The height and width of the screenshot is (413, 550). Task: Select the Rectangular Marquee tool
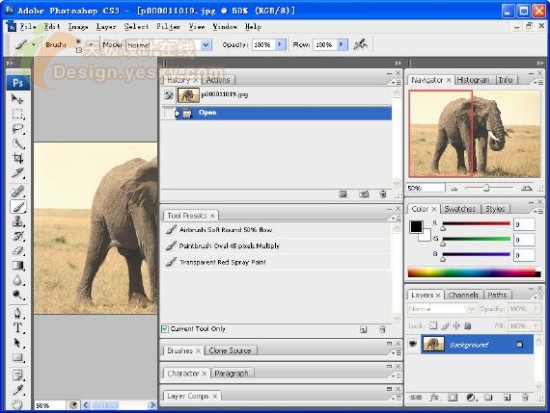17,114
